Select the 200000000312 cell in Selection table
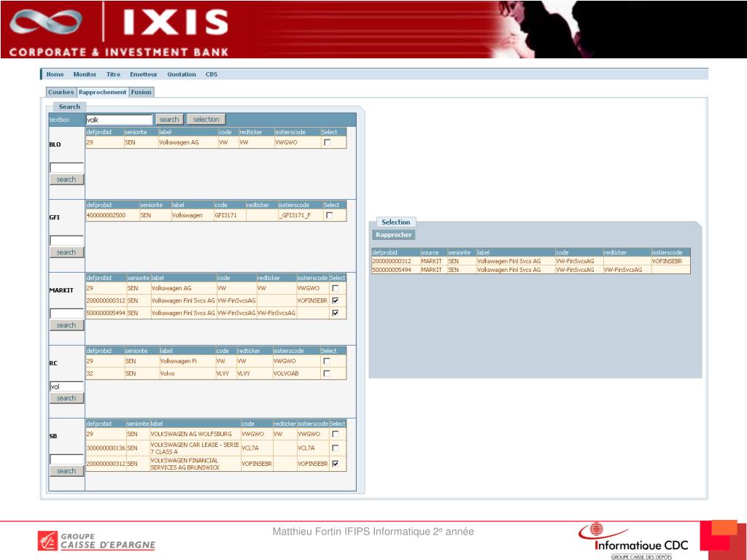The width and height of the screenshot is (747, 560). (395, 261)
